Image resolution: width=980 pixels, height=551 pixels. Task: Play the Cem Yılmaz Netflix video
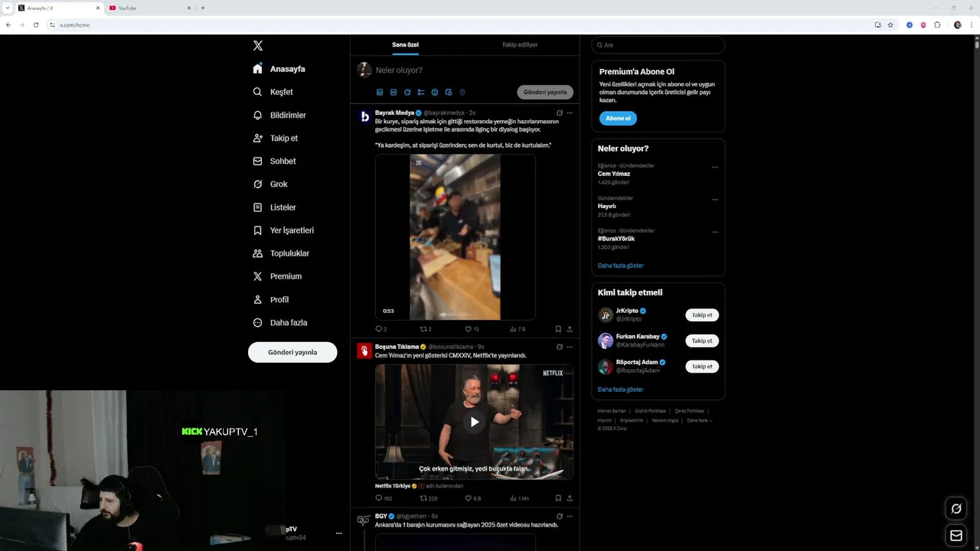(475, 422)
